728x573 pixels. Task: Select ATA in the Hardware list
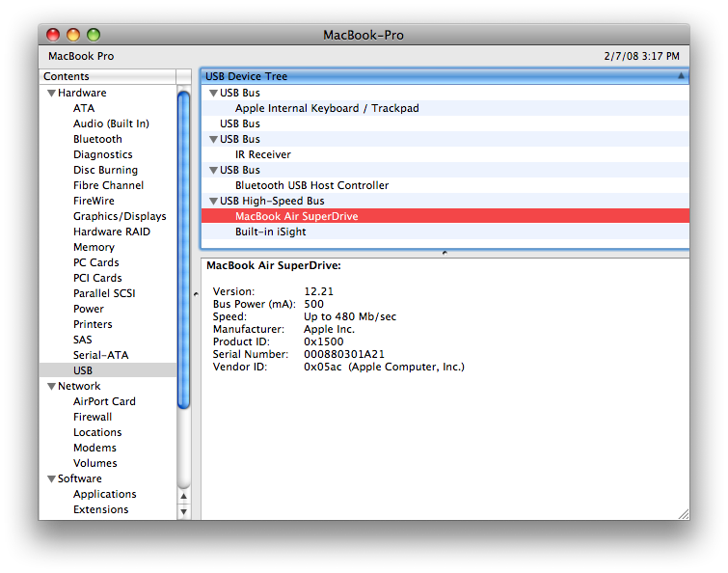84,108
